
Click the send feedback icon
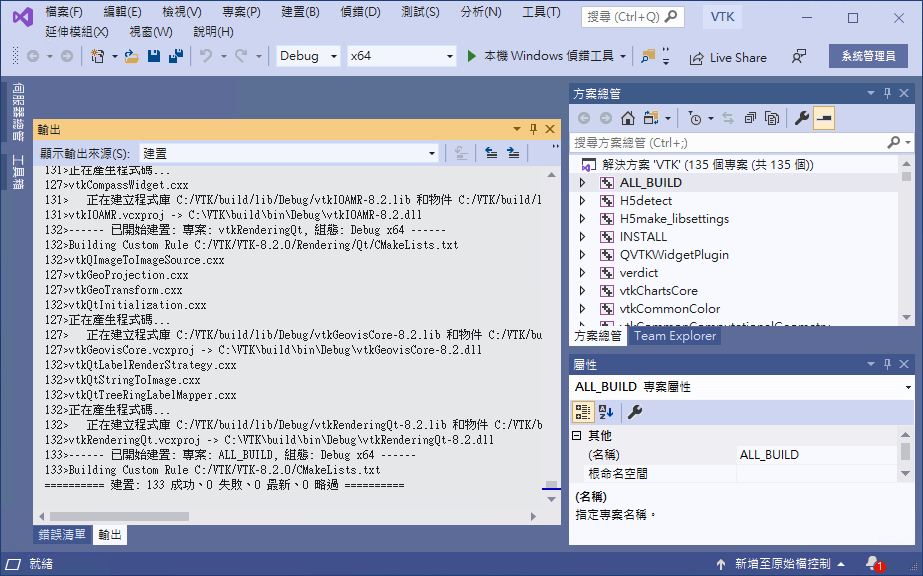(x=798, y=56)
